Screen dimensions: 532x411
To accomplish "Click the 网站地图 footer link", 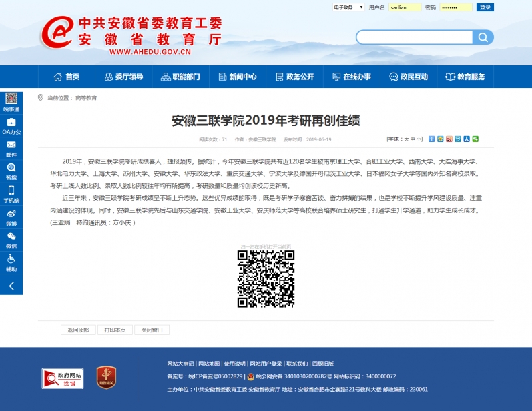I will [209, 364].
